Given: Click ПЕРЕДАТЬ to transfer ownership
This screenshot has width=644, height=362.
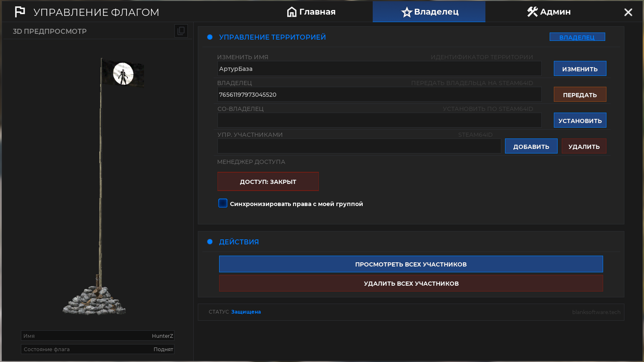Looking at the screenshot, I should (x=580, y=95).
